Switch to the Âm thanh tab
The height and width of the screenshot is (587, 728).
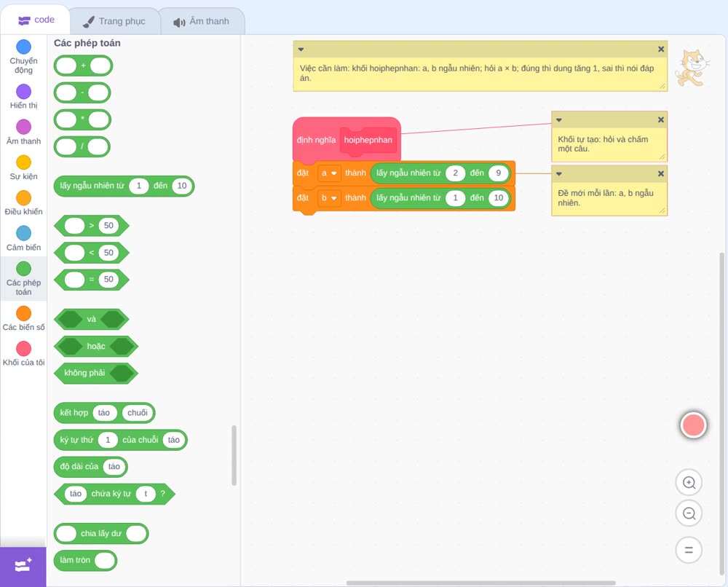(202, 21)
